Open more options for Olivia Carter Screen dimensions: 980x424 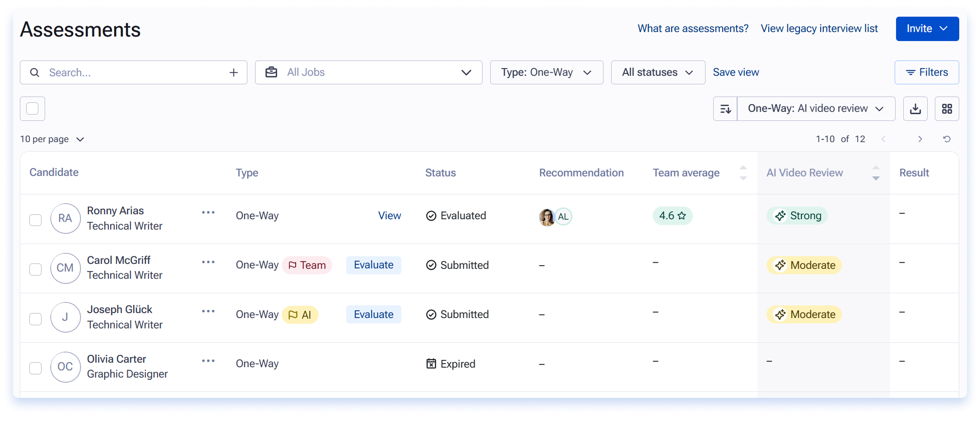208,361
